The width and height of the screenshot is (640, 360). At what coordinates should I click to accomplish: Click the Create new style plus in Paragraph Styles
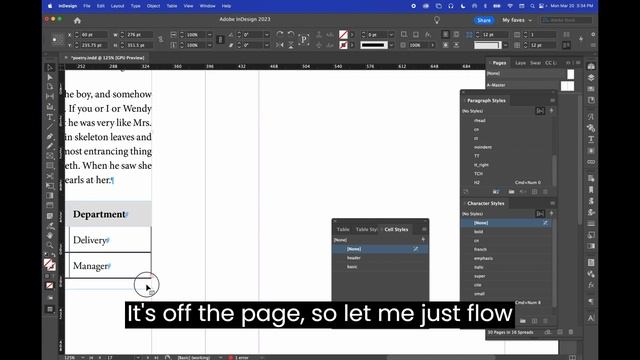click(551, 111)
